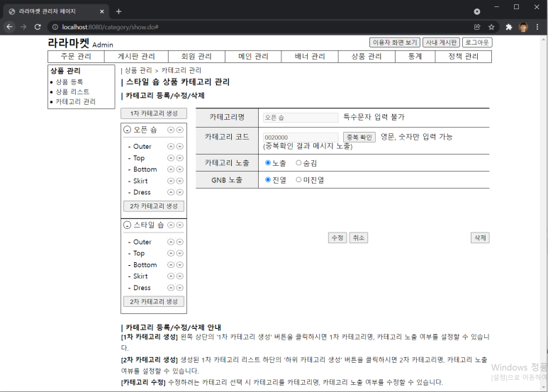Click the 수정 button
The image size is (548, 392).
tap(337, 238)
